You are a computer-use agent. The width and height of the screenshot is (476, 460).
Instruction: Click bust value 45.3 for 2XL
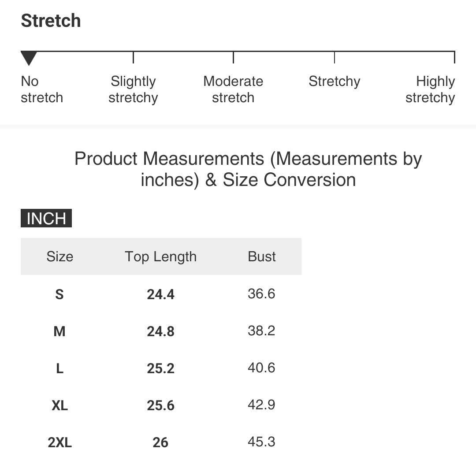tap(261, 441)
